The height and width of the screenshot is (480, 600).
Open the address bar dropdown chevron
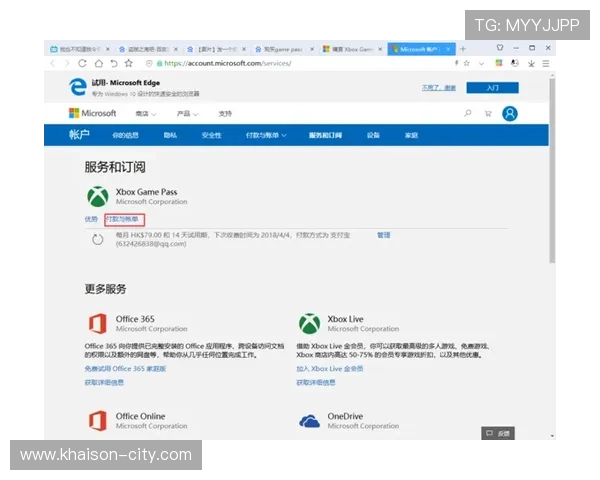point(481,64)
